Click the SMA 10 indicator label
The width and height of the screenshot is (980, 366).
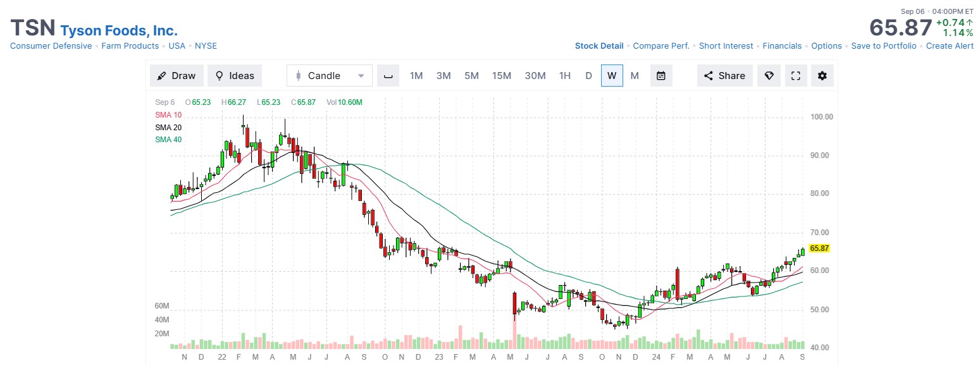coord(168,115)
